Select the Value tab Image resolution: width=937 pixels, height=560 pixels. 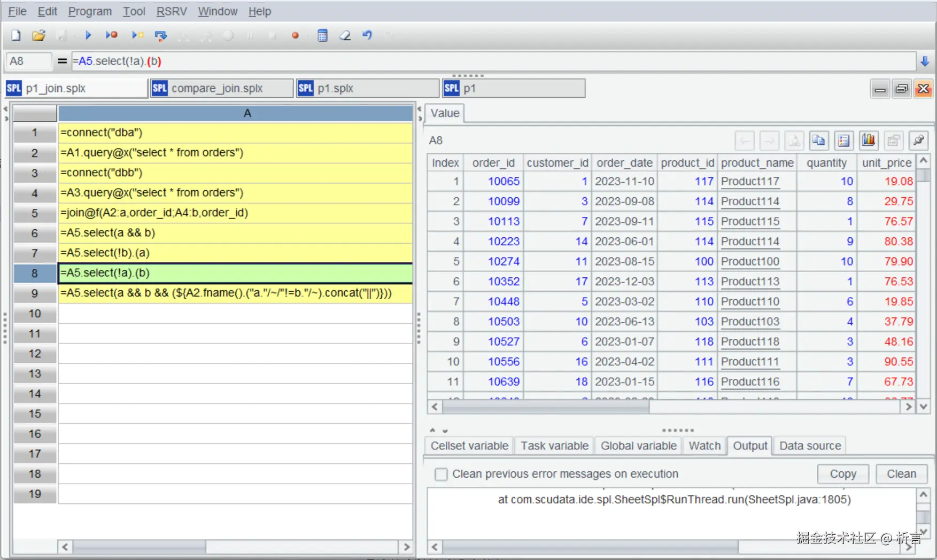point(445,113)
